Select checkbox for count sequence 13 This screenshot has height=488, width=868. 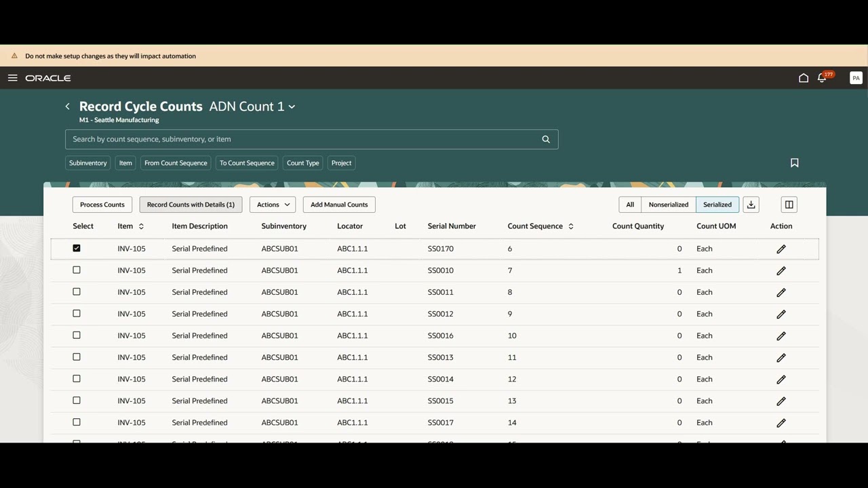pyautogui.click(x=77, y=400)
